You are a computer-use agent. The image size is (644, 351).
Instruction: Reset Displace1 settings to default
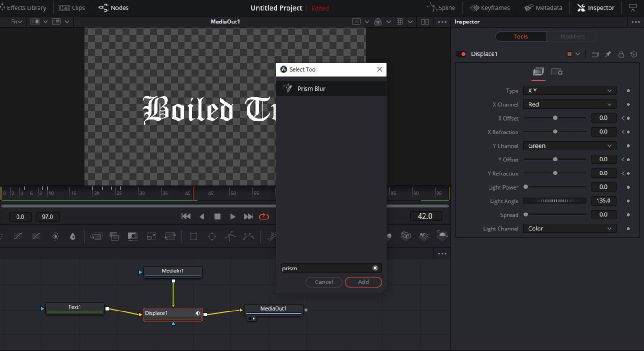click(634, 54)
